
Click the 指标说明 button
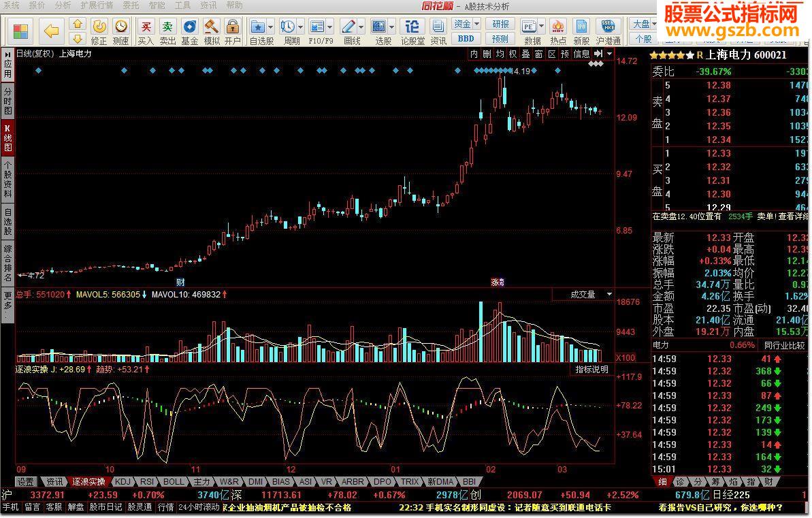(591, 370)
